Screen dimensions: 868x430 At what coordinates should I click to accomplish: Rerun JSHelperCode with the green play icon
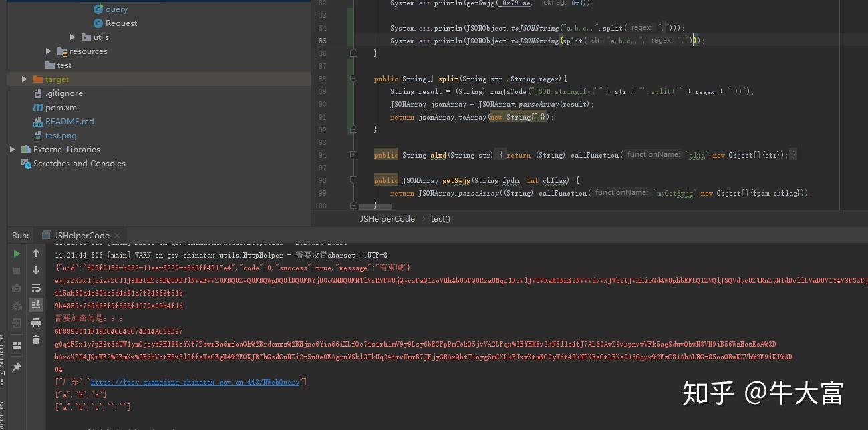pyautogui.click(x=17, y=254)
